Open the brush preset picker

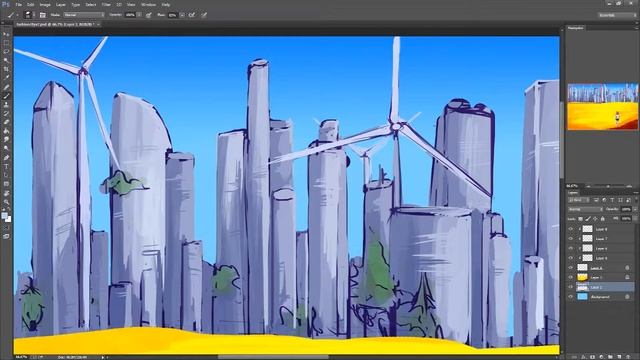[29, 15]
